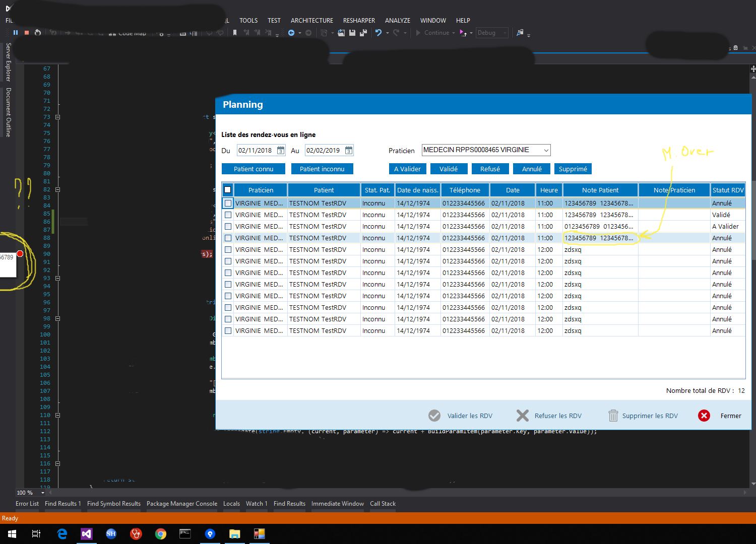The height and width of the screenshot is (544, 756).
Task: Toggle the Patient inconnu filter
Action: (x=322, y=169)
